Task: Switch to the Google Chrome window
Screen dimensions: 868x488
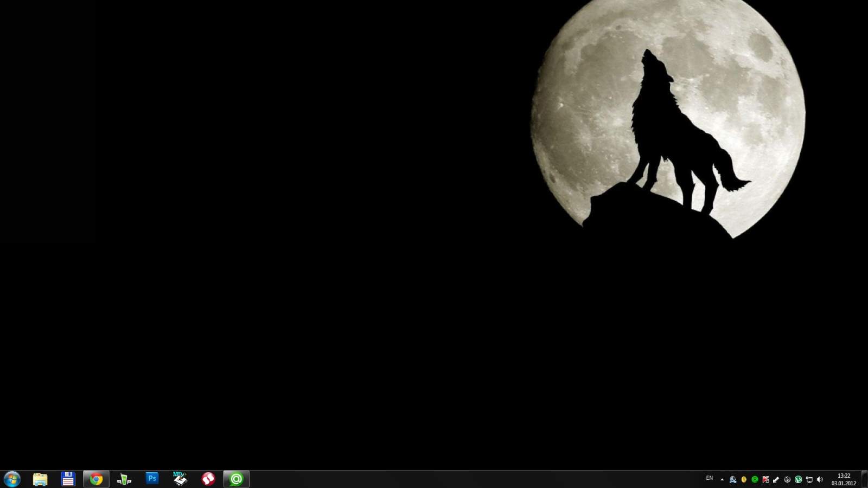Action: pyautogui.click(x=96, y=479)
